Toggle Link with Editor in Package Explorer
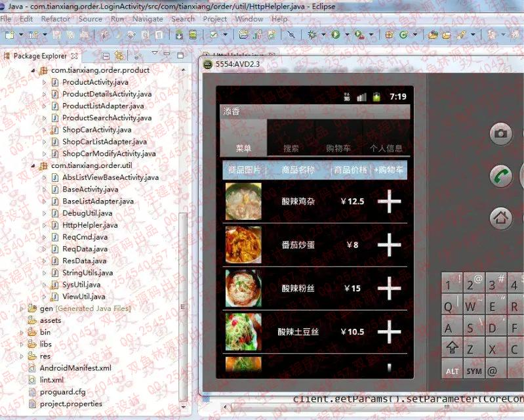This screenshot has width=524, height=420. pyautogui.click(x=119, y=56)
